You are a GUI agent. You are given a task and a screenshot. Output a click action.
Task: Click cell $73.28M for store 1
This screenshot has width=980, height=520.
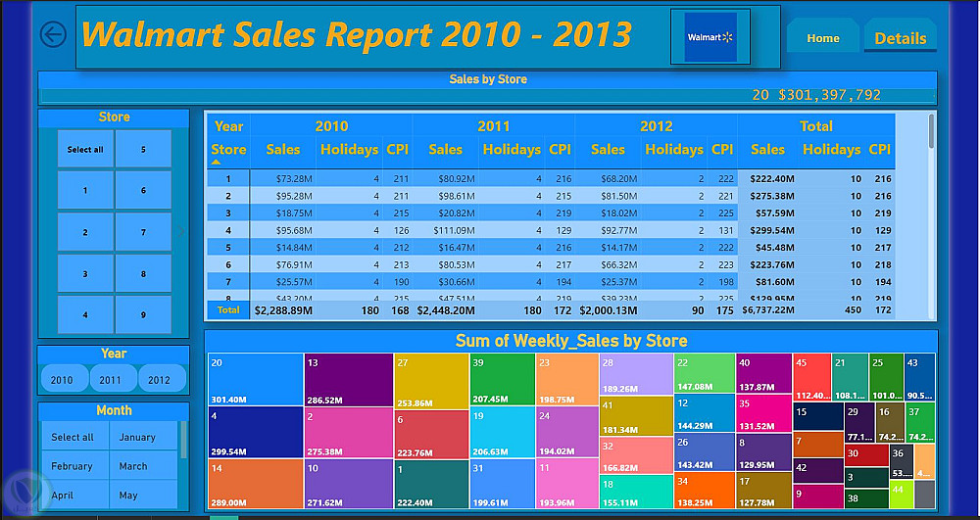coord(294,179)
